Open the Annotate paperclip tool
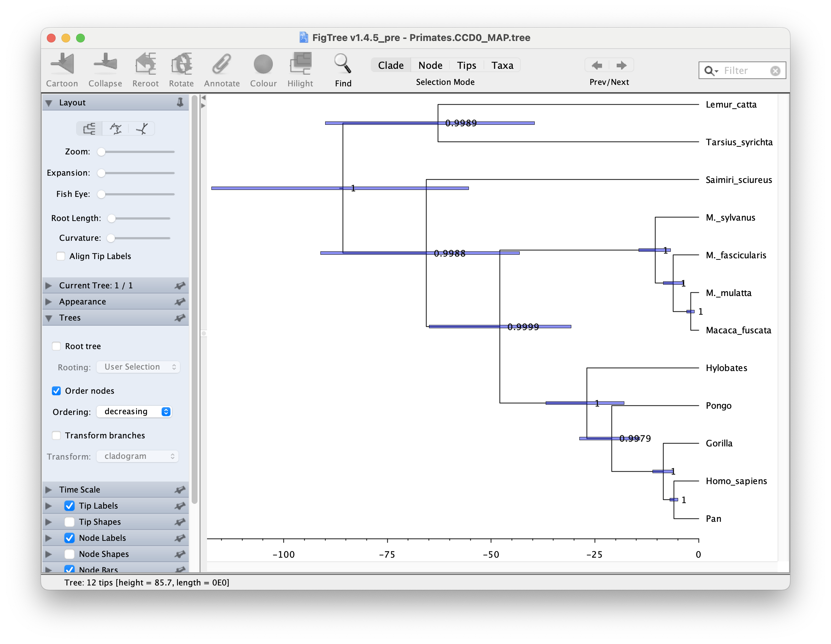Viewport: 831px width, 644px height. pos(221,64)
